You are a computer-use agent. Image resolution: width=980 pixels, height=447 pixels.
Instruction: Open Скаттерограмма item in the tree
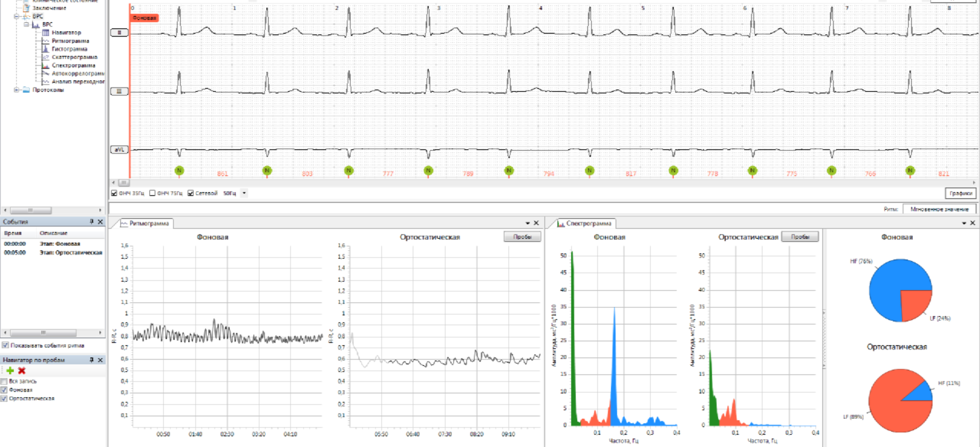click(75, 57)
